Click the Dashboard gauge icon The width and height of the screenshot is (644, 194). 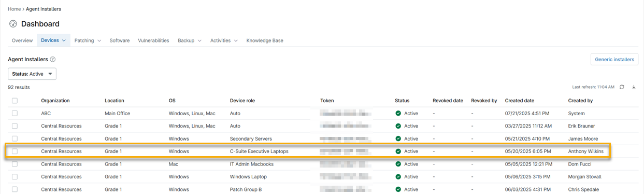[x=13, y=24]
